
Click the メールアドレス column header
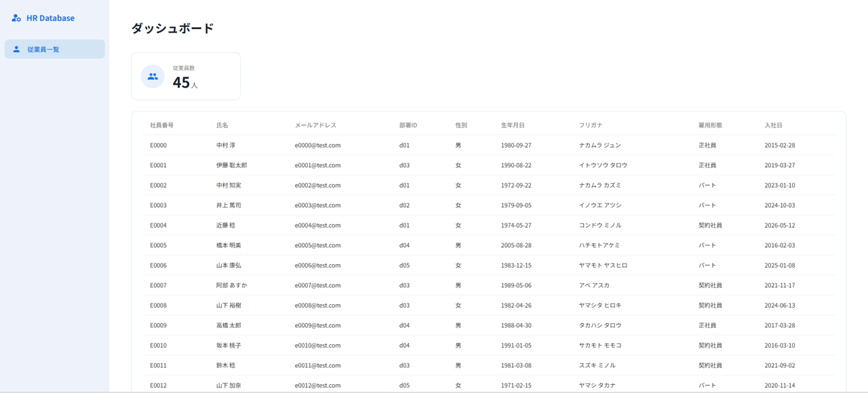coord(315,125)
